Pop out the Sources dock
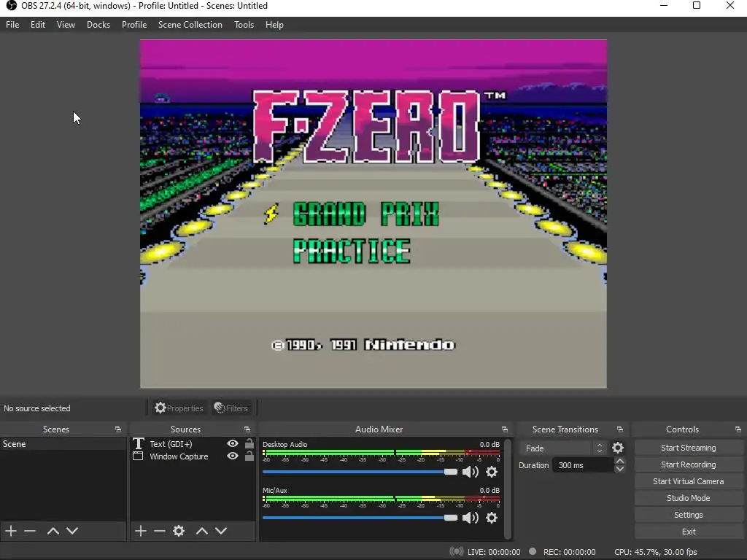 [247, 429]
